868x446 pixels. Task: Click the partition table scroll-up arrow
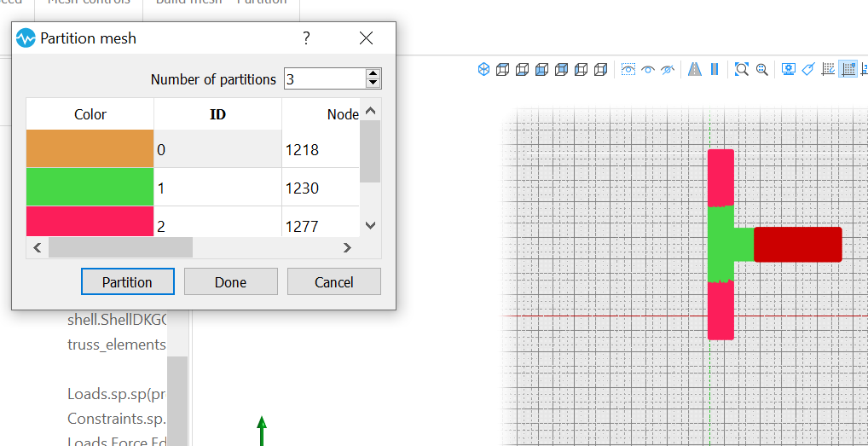tap(370, 110)
